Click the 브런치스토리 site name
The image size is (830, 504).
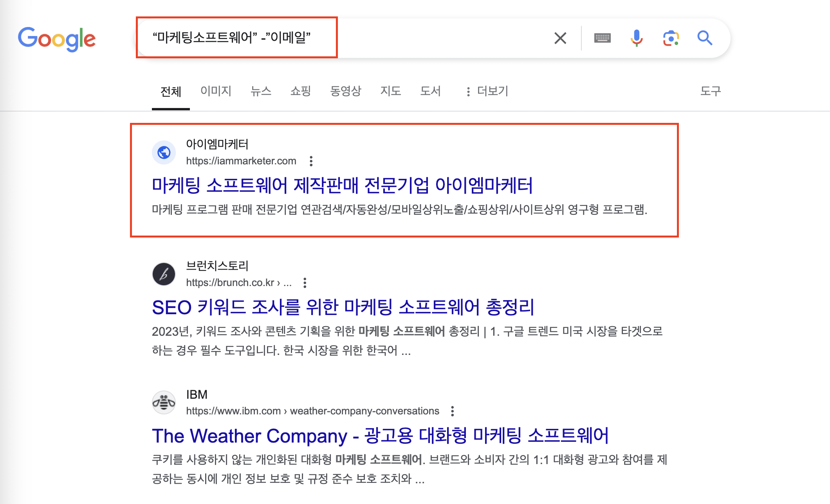[217, 266]
